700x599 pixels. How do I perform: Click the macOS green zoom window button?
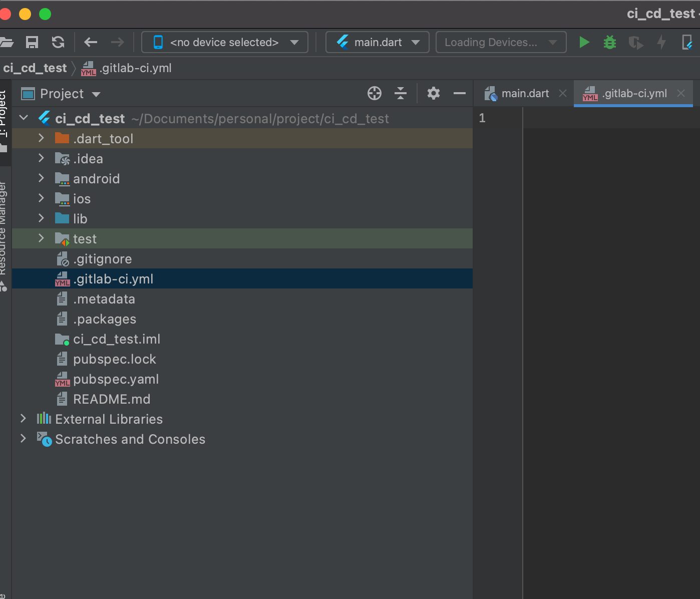(45, 14)
